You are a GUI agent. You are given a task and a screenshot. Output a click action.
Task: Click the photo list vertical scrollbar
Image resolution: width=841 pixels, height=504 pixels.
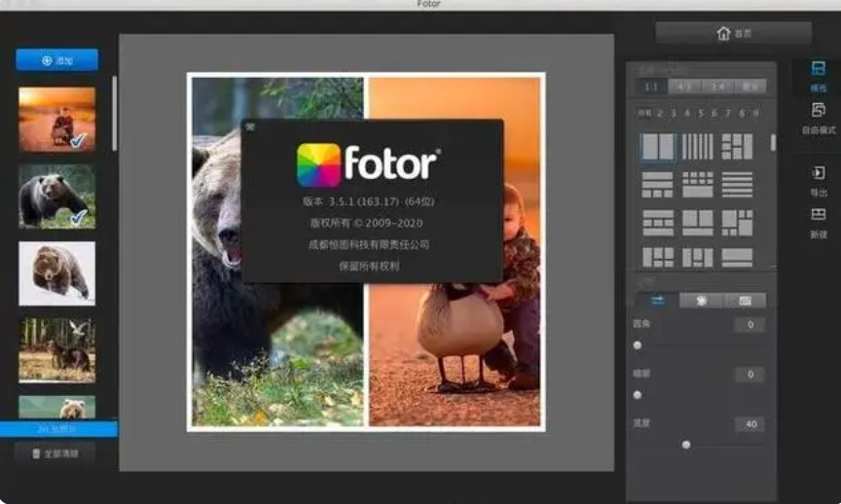click(x=114, y=114)
